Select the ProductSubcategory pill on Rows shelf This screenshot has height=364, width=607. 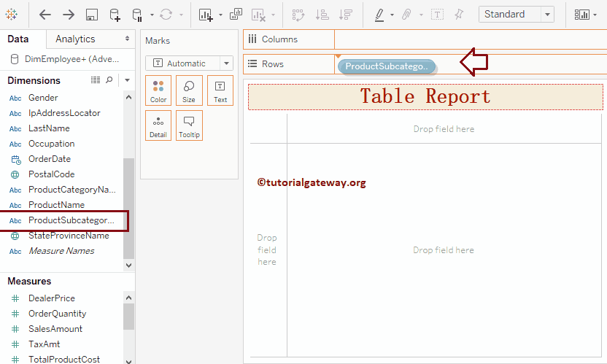click(387, 66)
